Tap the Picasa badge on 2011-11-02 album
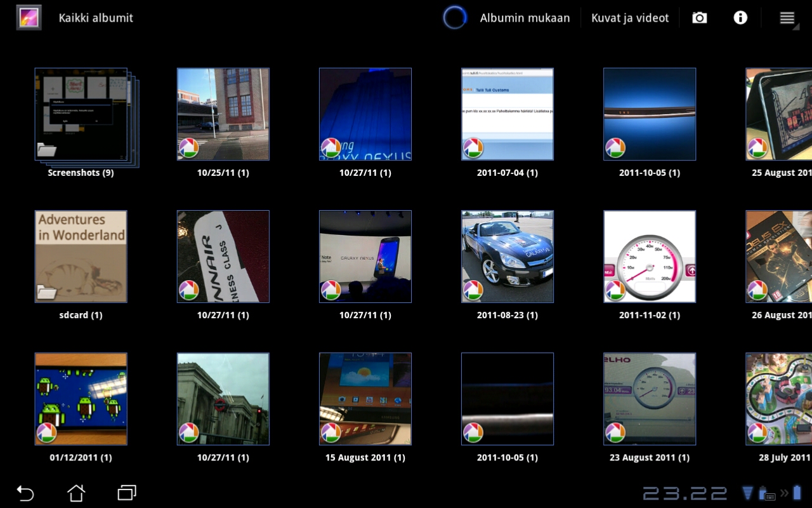The image size is (812, 508). pyautogui.click(x=615, y=290)
